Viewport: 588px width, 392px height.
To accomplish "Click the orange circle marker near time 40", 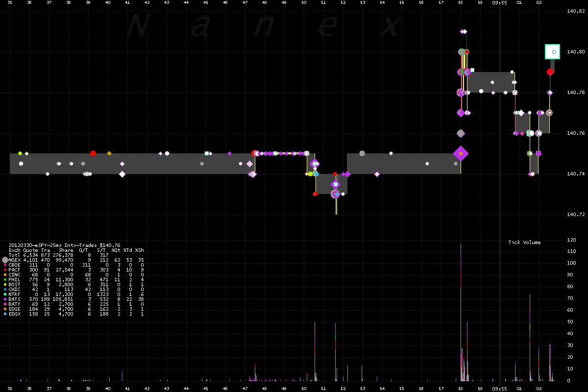I will (x=109, y=153).
